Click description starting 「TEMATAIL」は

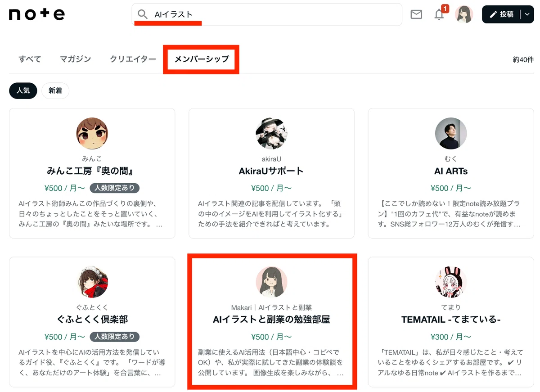450,362
